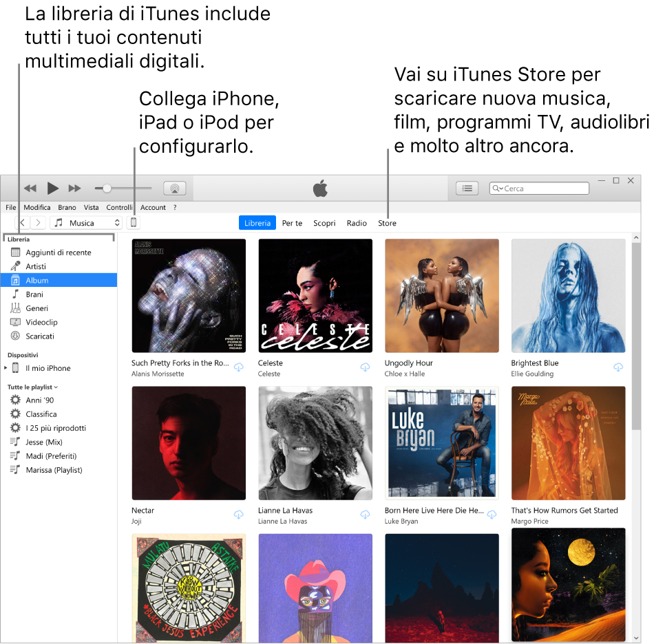654x644 pixels.
Task: Open the Celeste album cover
Action: coord(315,296)
